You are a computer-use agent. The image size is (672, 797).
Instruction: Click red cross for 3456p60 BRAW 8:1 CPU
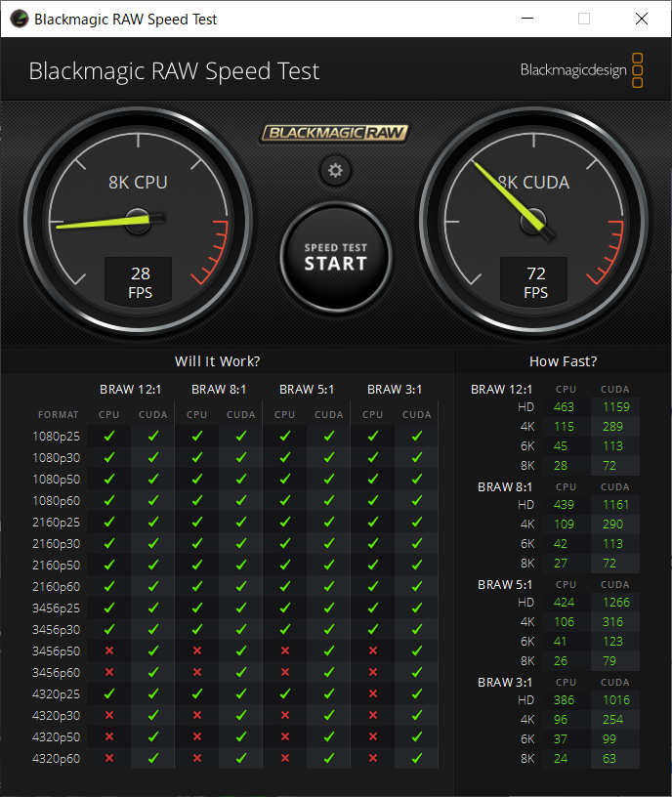pos(196,672)
